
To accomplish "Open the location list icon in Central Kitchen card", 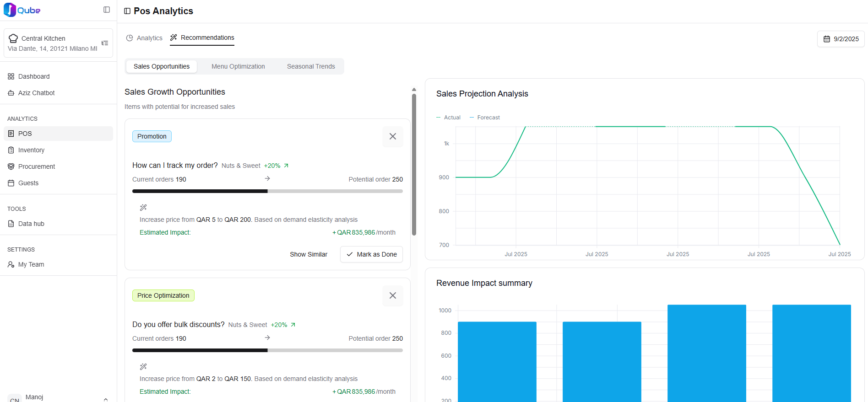I will 105,43.
